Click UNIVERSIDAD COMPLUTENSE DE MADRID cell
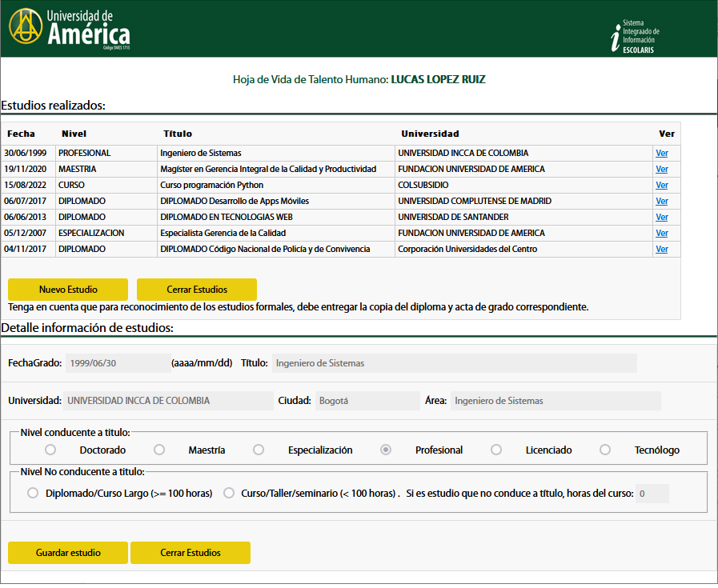Screen dimensions: 718x588 523,201
